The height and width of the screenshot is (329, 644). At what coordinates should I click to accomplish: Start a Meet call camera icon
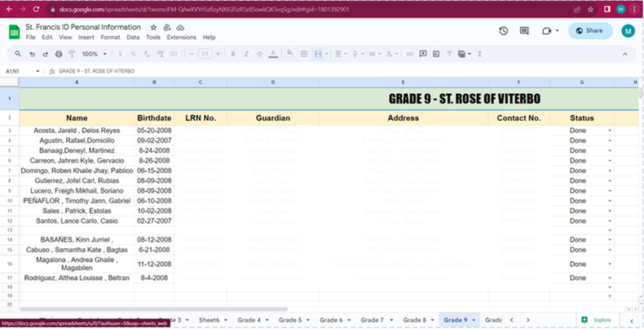pos(546,31)
